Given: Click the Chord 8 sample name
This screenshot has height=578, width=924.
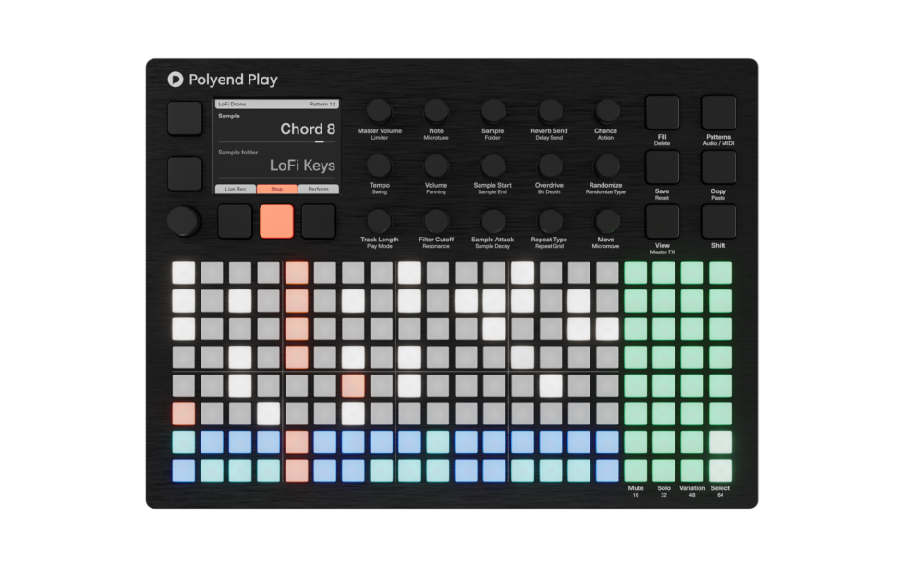Looking at the screenshot, I should pyautogui.click(x=308, y=129).
